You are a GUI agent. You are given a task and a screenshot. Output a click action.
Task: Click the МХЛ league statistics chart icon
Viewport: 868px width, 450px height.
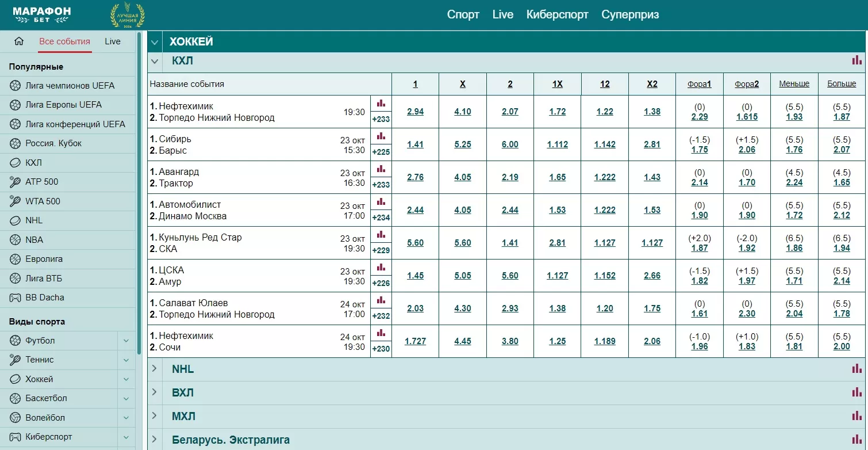click(857, 416)
